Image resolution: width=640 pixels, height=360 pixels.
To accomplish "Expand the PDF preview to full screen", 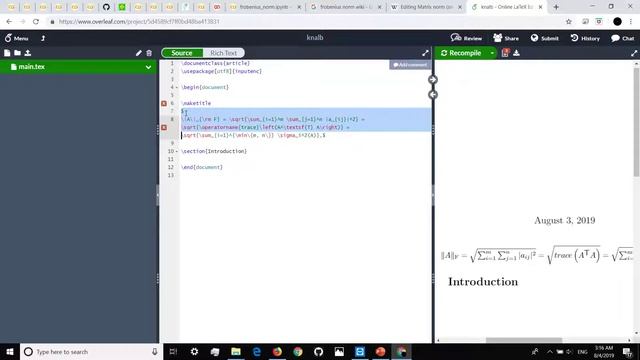I will click(634, 53).
